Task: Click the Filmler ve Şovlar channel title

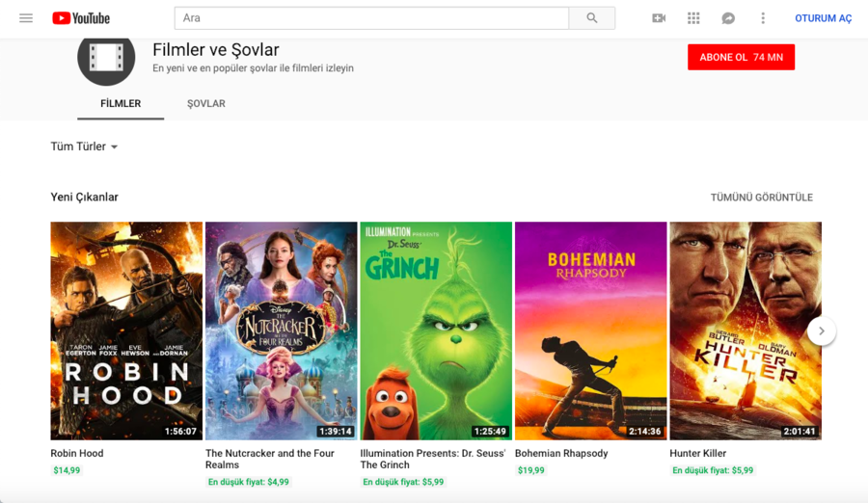Action: (x=216, y=50)
